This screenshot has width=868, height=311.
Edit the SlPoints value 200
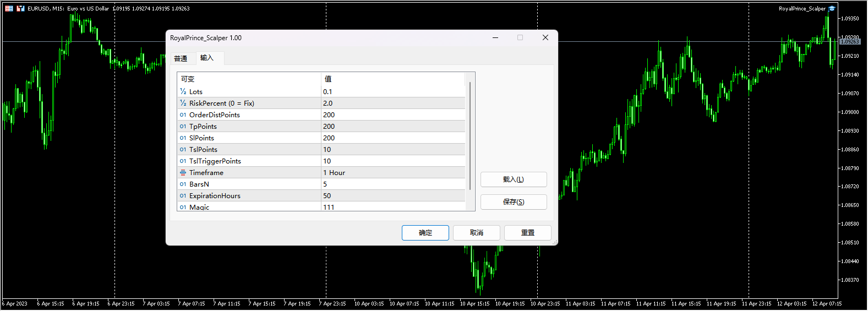coord(393,138)
